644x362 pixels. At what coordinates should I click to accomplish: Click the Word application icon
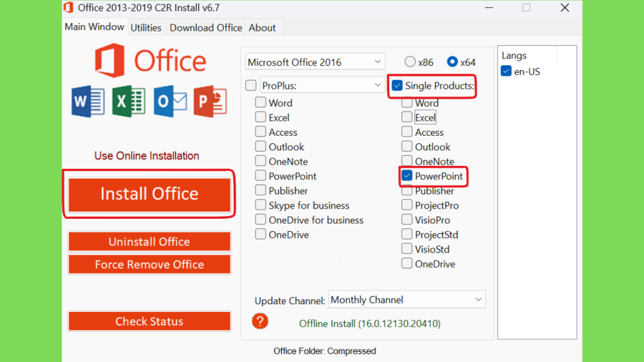pyautogui.click(x=88, y=101)
